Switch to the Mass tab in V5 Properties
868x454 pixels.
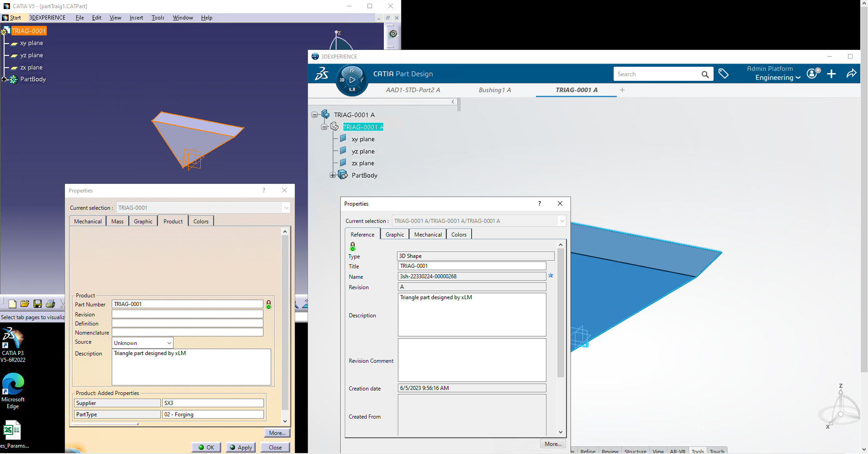pyautogui.click(x=117, y=221)
